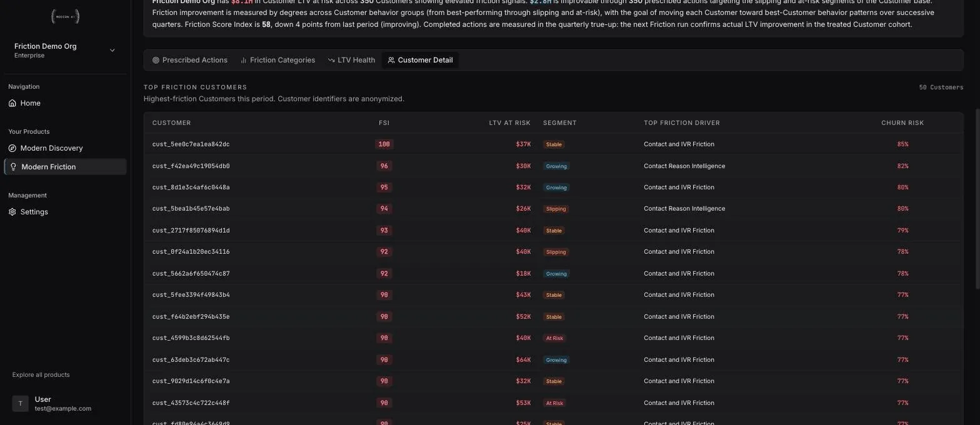Sort by the FSI column header
Viewport: 980px width, 425px height.
[x=384, y=123]
